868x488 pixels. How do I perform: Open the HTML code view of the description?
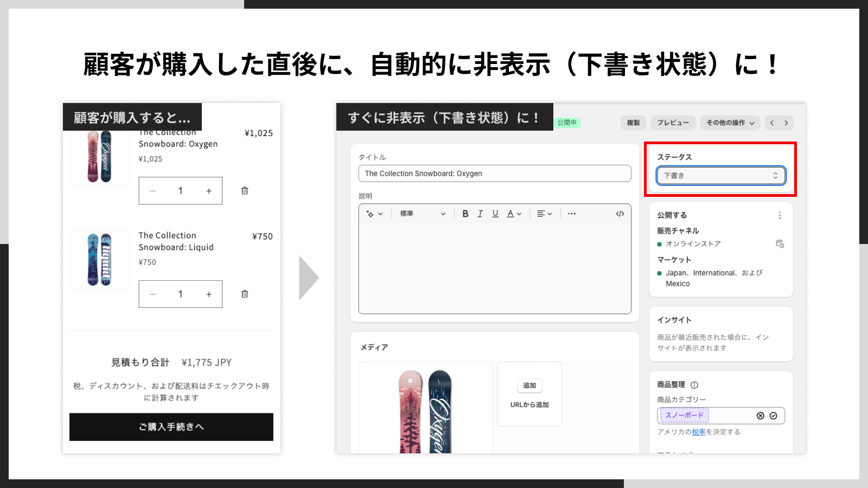[x=620, y=213]
